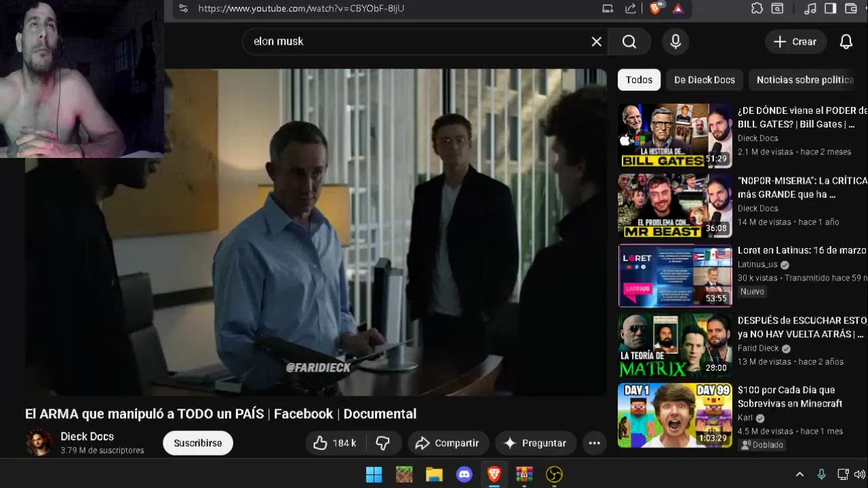
Task: Open Brave Rewards triangle icon
Action: click(678, 8)
